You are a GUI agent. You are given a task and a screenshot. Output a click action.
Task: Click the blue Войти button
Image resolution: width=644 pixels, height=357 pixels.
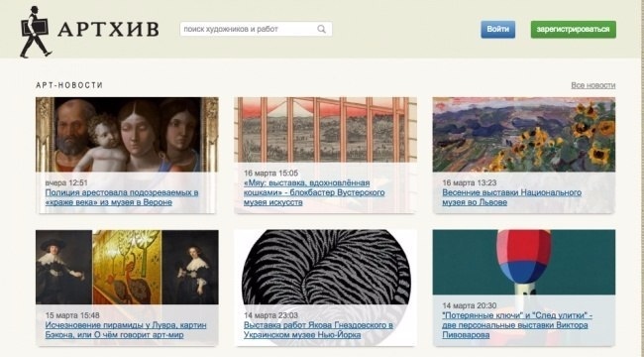[x=498, y=29]
